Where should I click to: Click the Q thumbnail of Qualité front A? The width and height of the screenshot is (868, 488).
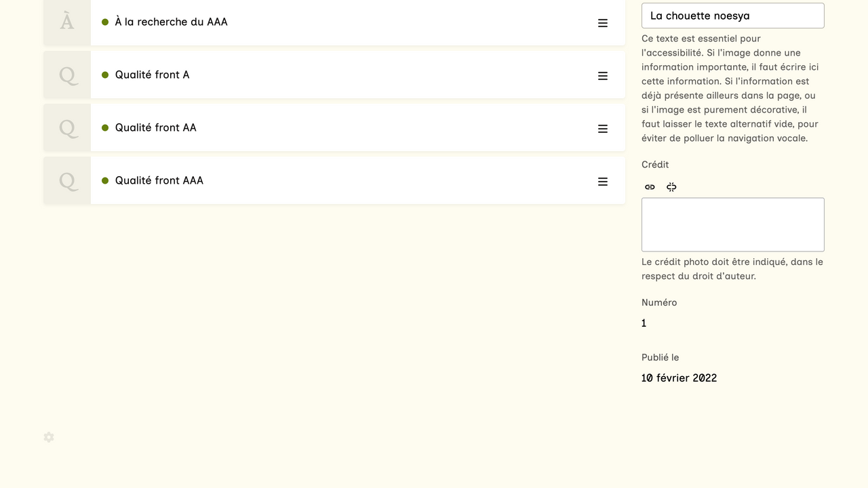67,75
